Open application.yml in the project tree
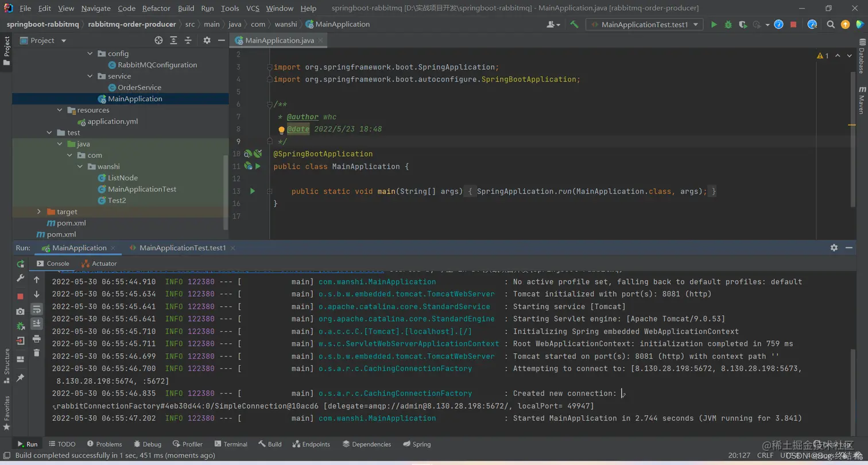 (113, 121)
